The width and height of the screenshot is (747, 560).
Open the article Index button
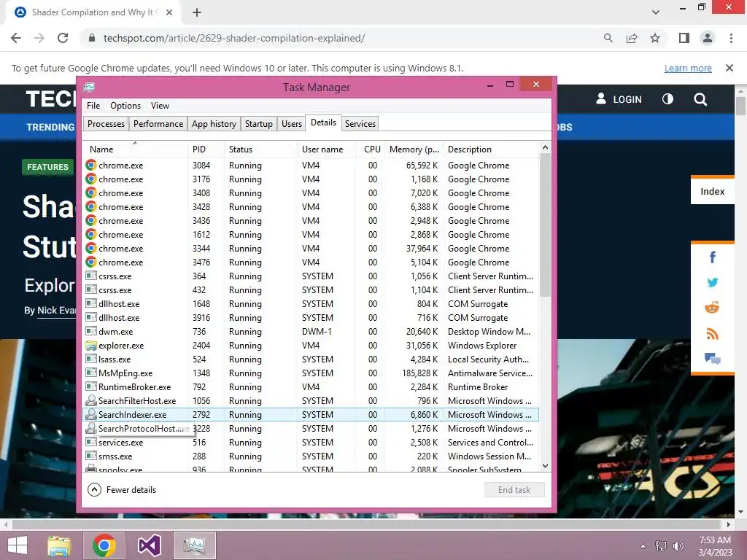[712, 192]
